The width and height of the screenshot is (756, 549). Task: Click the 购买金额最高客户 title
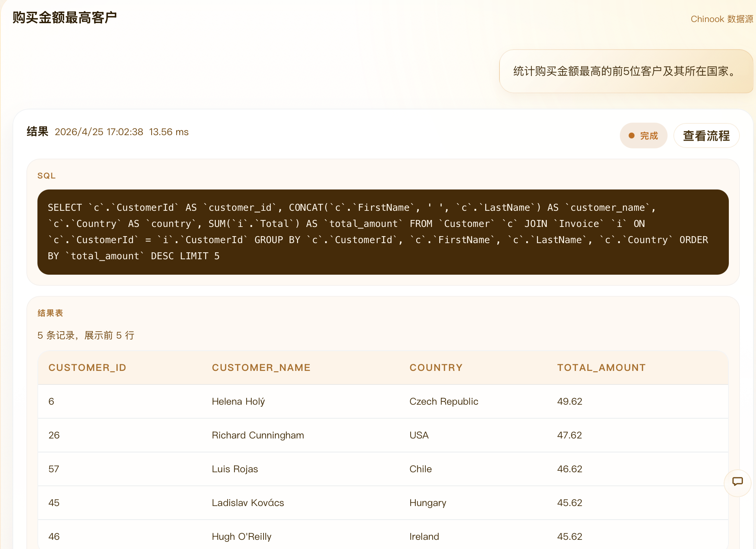(x=65, y=18)
